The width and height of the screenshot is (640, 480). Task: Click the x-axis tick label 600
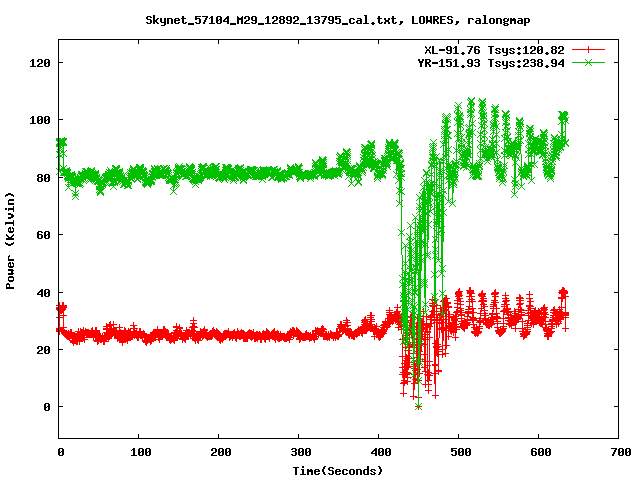(540, 452)
